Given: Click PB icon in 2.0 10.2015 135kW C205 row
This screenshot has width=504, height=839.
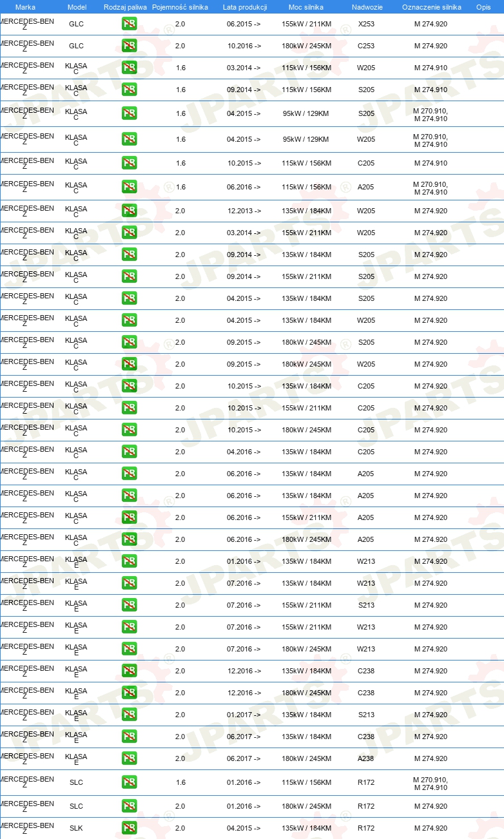Looking at the screenshot, I should click(x=129, y=387).
